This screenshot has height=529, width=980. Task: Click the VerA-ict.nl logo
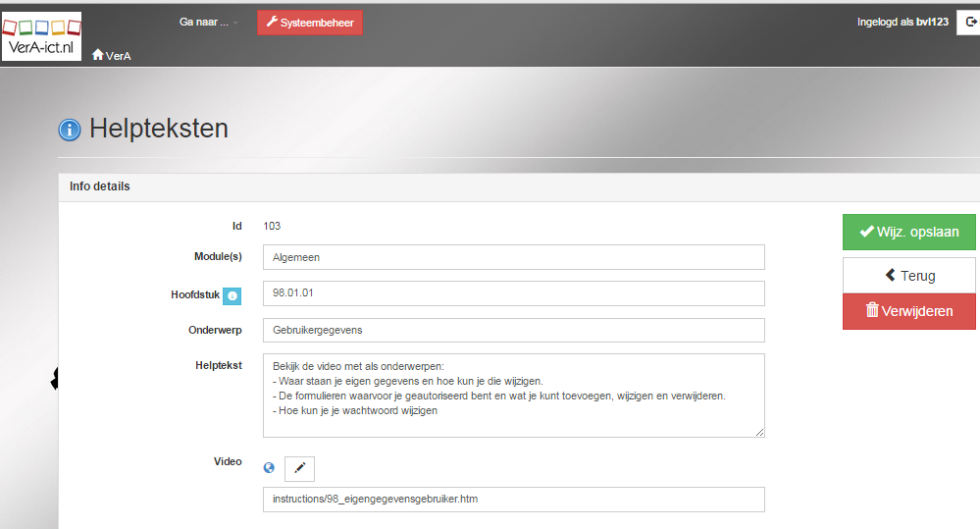click(x=41, y=36)
